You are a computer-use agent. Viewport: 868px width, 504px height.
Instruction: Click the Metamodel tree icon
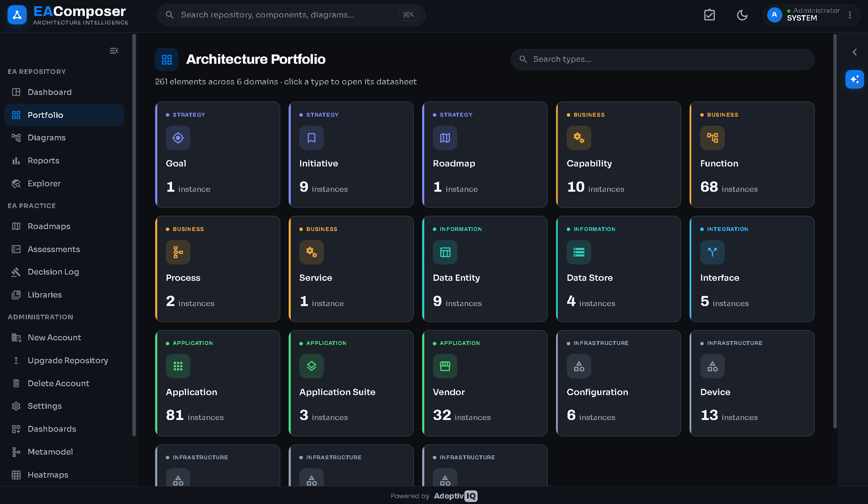tap(16, 452)
